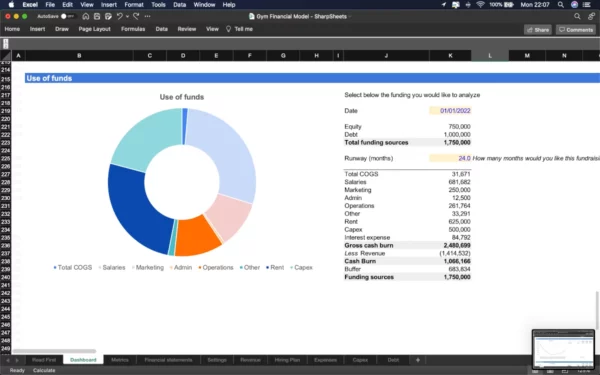
Task: Expand outline level 2 button
Action: [x=6, y=46]
